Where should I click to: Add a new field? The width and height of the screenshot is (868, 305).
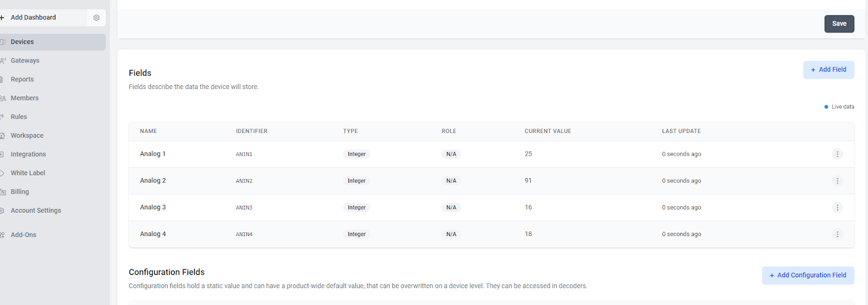tap(828, 69)
